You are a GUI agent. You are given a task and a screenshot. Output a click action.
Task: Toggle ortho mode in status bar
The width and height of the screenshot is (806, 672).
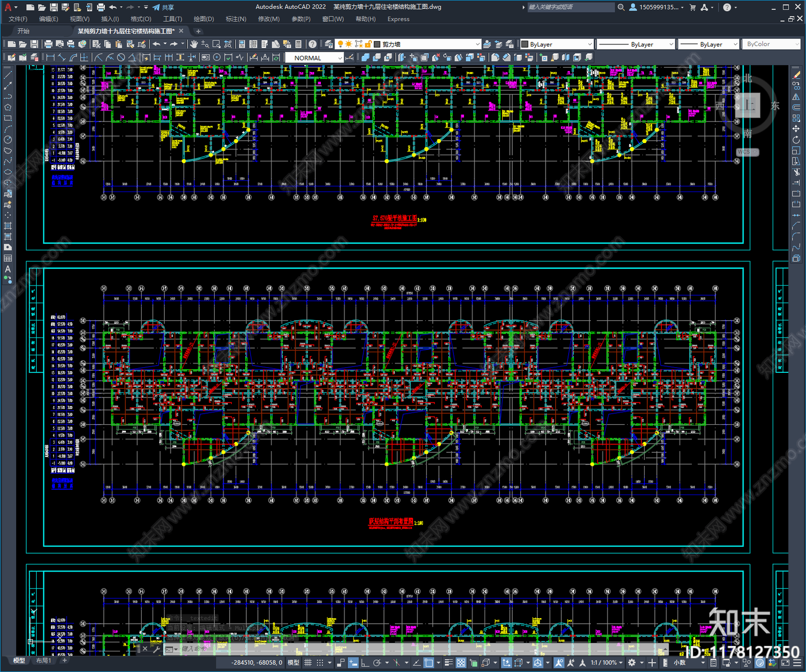point(365,662)
